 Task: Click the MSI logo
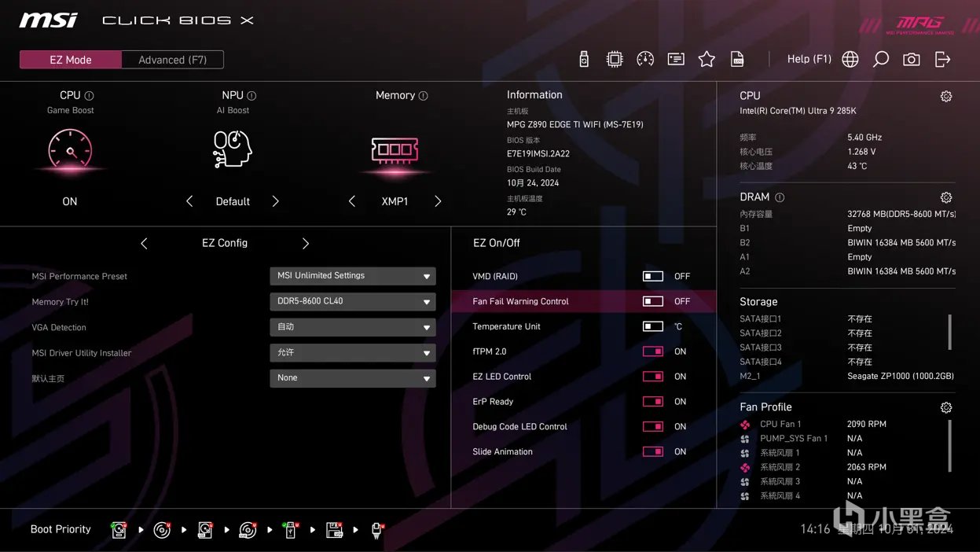(49, 20)
